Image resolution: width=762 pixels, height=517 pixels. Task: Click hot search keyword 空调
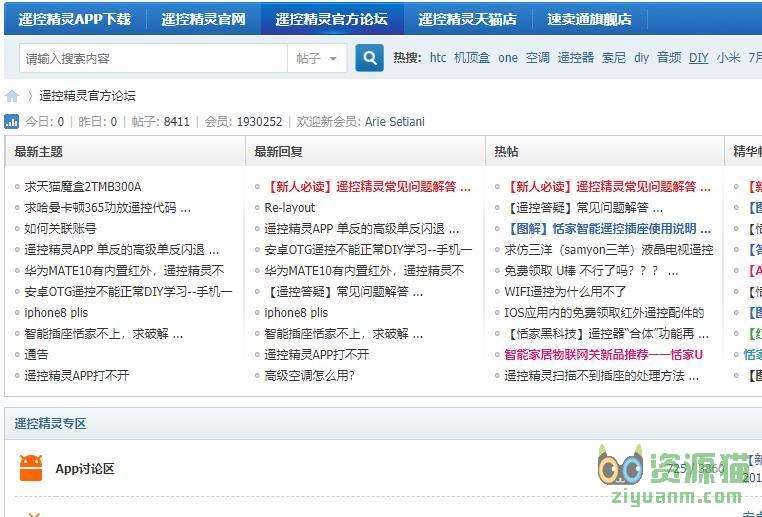tap(537, 58)
